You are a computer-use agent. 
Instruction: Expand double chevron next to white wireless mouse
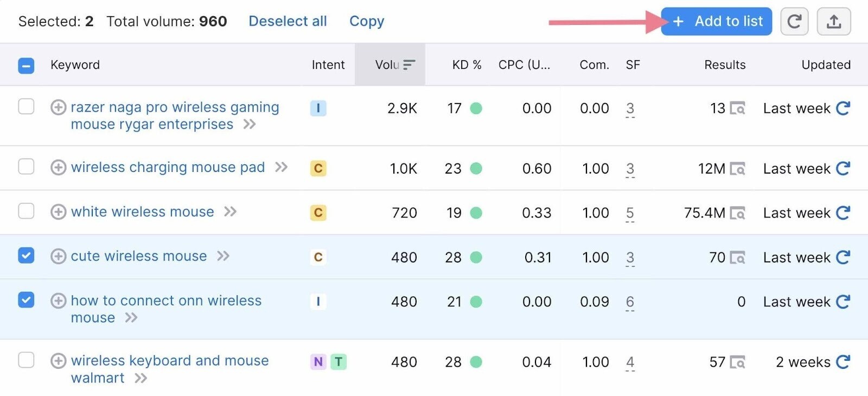231,212
